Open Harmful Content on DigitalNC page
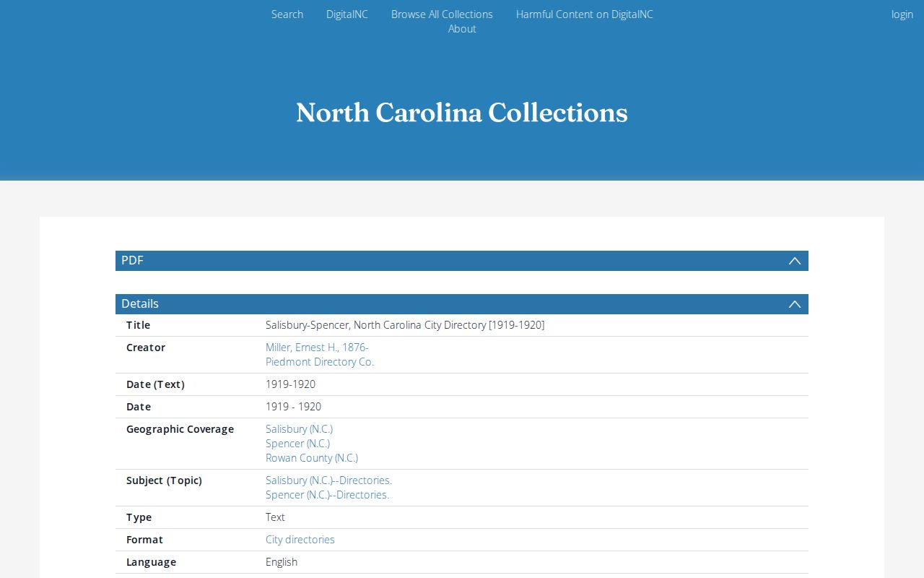This screenshot has height=578, width=924. click(585, 14)
